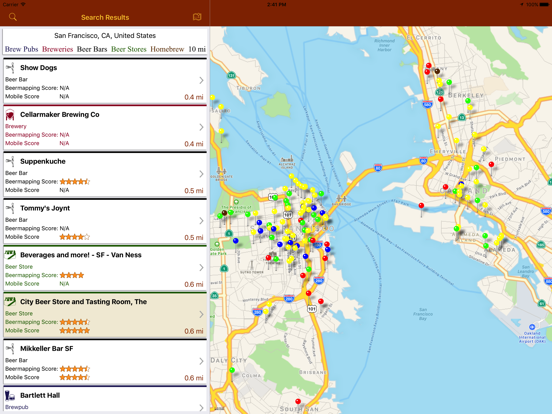The width and height of the screenshot is (552, 414).
Task: Open Cellarmaker Brewing Co details chevron
Action: tap(201, 127)
